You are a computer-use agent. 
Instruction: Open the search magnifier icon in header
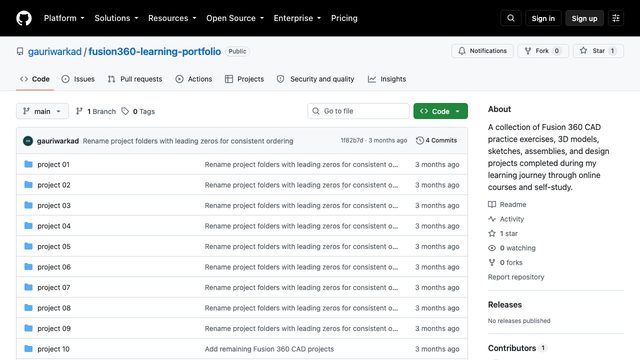point(511,18)
